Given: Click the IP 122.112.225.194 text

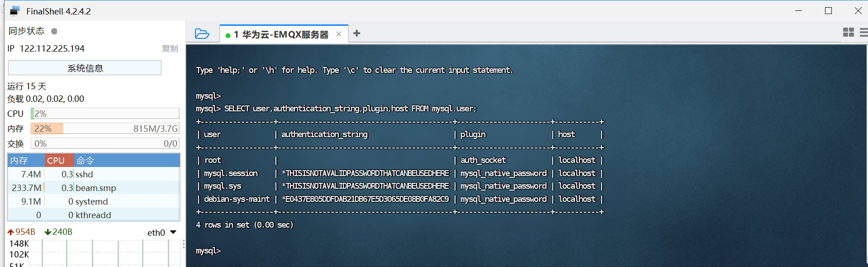Looking at the screenshot, I should pyautogui.click(x=46, y=48).
